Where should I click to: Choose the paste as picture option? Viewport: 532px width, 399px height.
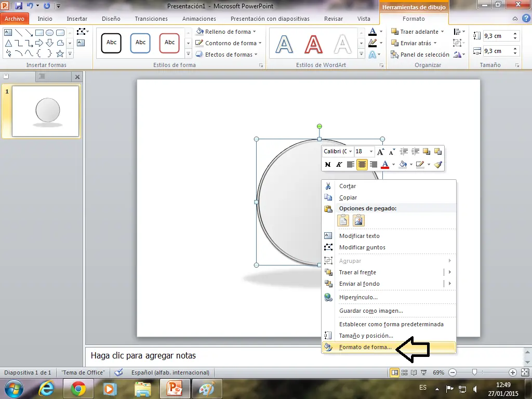[x=358, y=220]
